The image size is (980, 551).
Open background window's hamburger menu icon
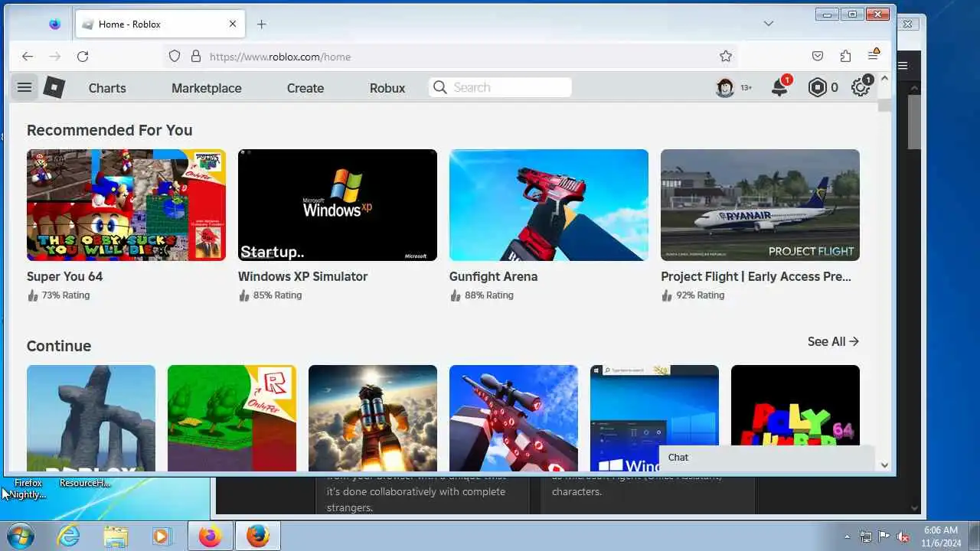pos(903,66)
